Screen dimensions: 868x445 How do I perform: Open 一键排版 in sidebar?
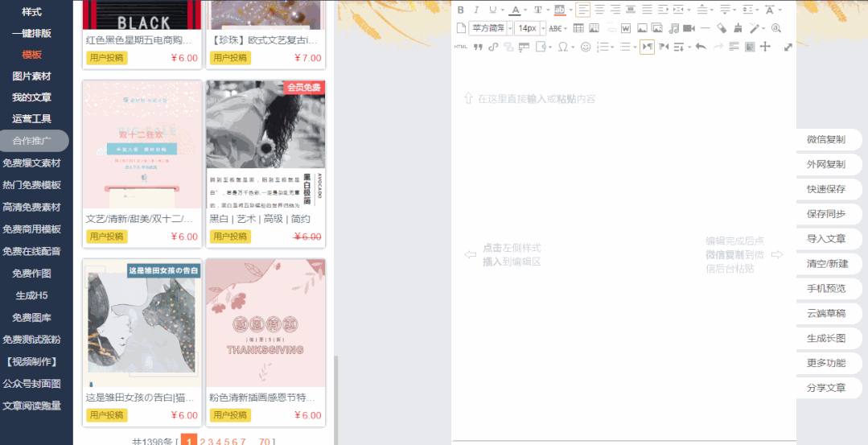tap(31, 33)
